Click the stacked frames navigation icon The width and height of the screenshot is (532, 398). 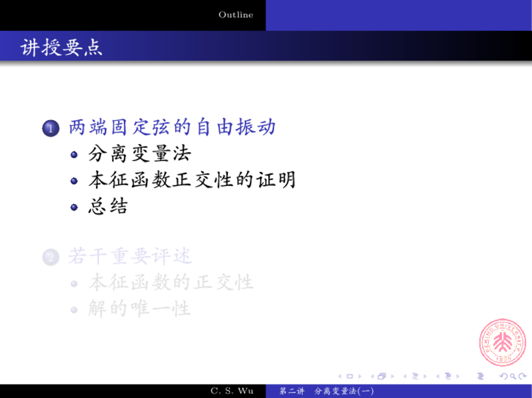click(382, 376)
